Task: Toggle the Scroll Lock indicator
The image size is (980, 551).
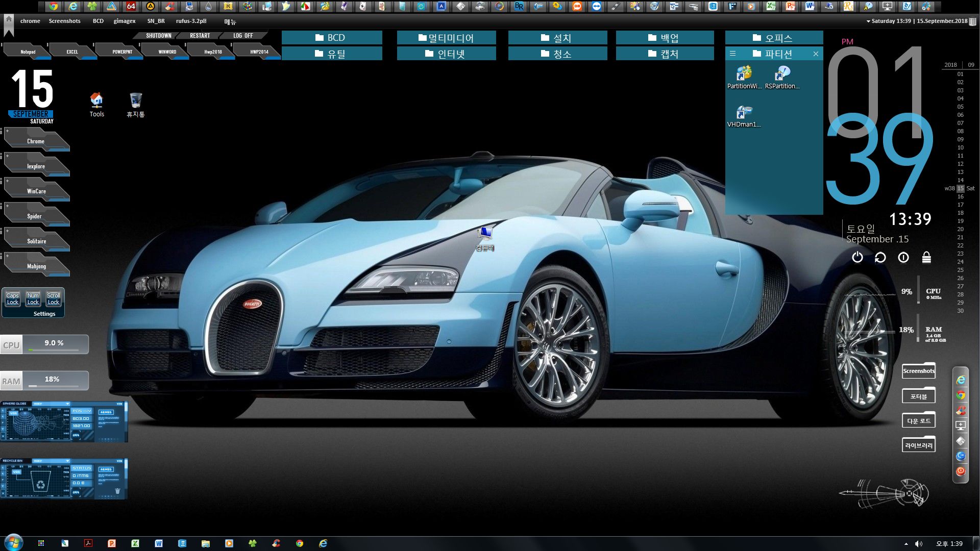Action: (x=54, y=299)
